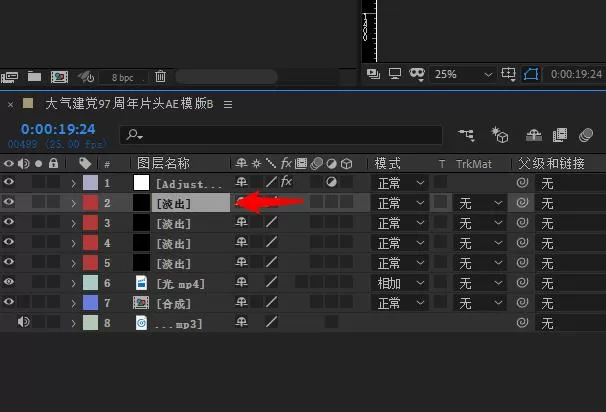Mute audio of layer 8 mp3
The image size is (606, 412).
click(24, 322)
